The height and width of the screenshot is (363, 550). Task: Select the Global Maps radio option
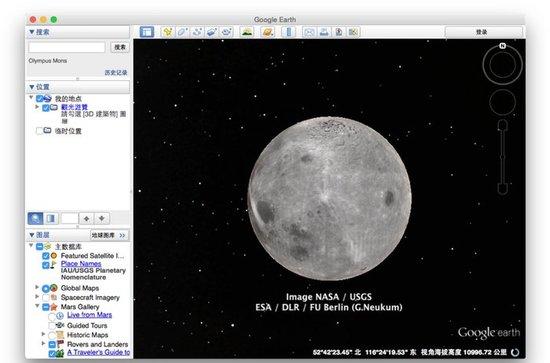46,289
